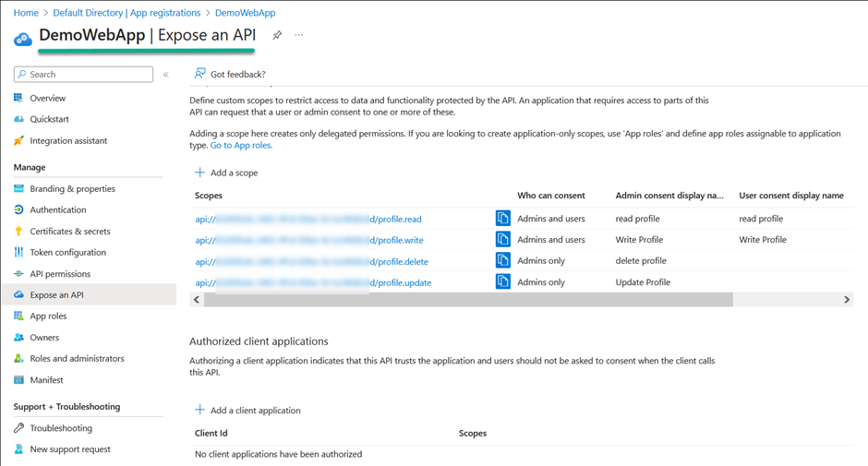Click the Branding & properties icon
This screenshot has height=466, width=868.
(18, 188)
